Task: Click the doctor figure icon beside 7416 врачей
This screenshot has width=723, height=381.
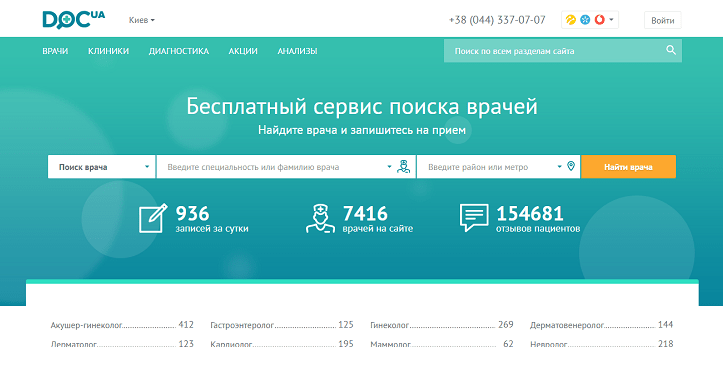Action: coord(320,219)
